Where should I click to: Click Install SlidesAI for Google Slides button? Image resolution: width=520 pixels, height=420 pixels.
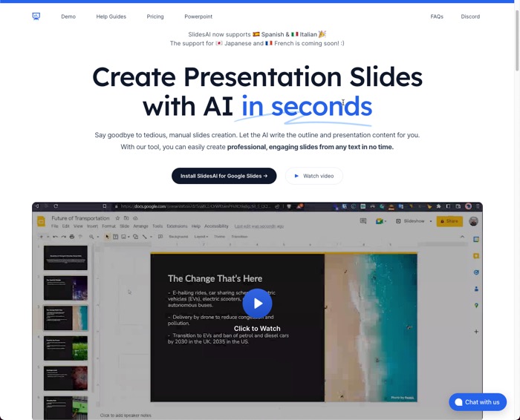coord(224,176)
